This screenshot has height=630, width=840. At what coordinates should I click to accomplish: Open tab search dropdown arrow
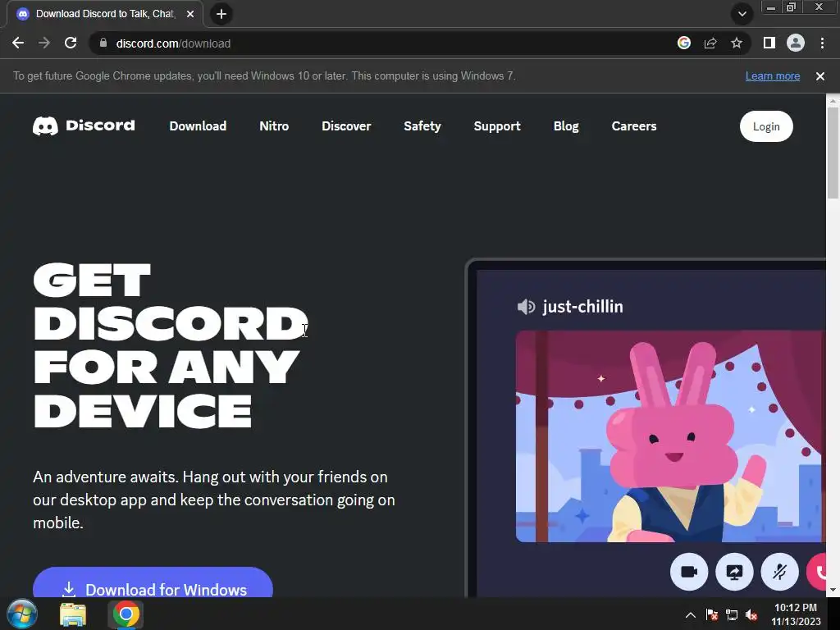[x=742, y=14]
